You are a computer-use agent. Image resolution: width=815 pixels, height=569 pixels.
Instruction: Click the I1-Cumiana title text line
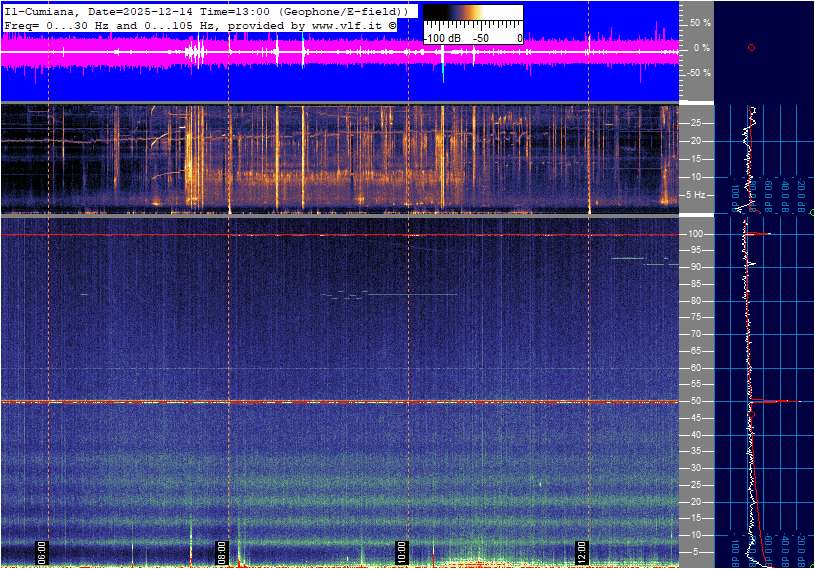click(x=205, y=10)
